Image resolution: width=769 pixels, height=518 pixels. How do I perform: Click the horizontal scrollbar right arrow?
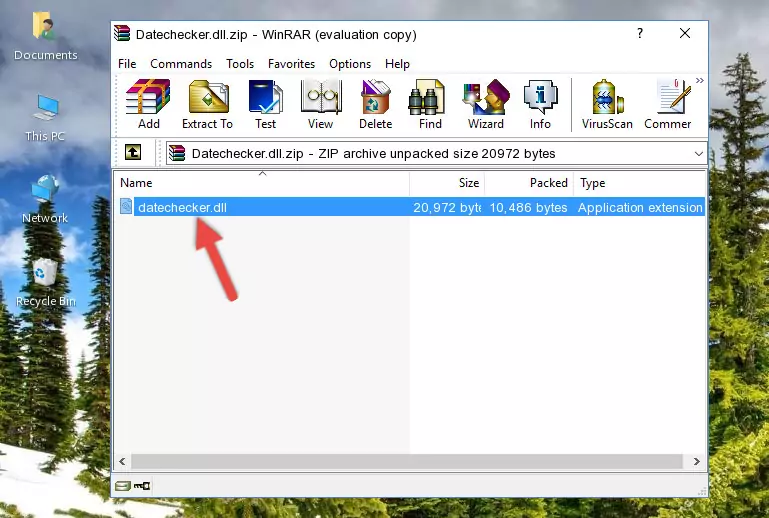pyautogui.click(x=696, y=461)
